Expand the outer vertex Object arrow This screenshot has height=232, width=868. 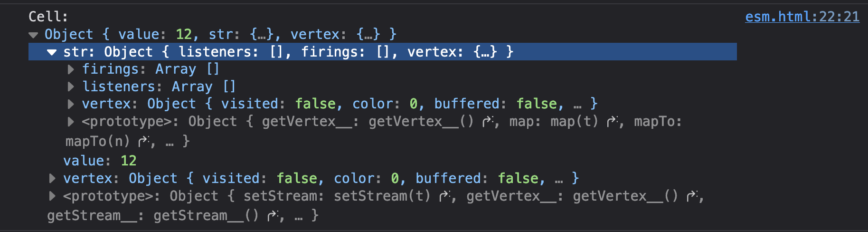52,178
